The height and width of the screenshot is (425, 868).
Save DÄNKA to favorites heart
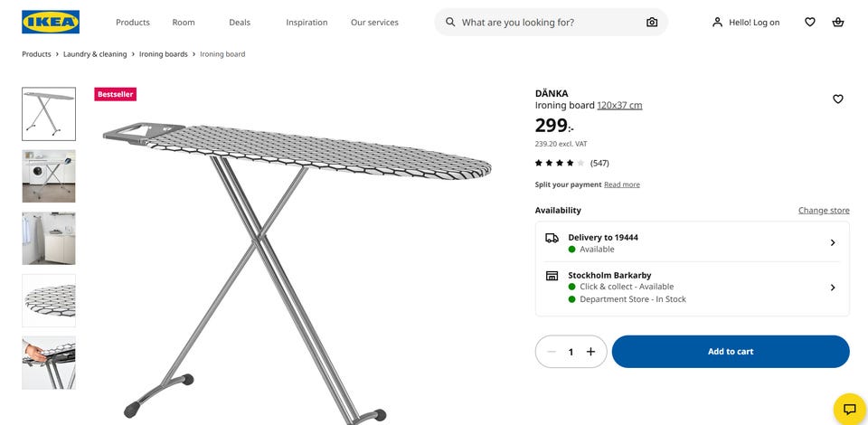click(x=838, y=99)
